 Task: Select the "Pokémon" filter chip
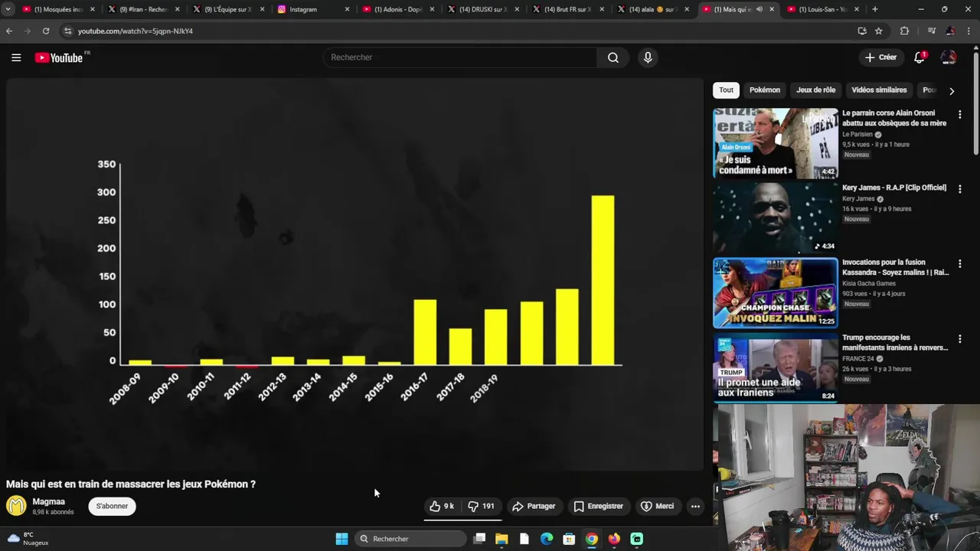765,90
